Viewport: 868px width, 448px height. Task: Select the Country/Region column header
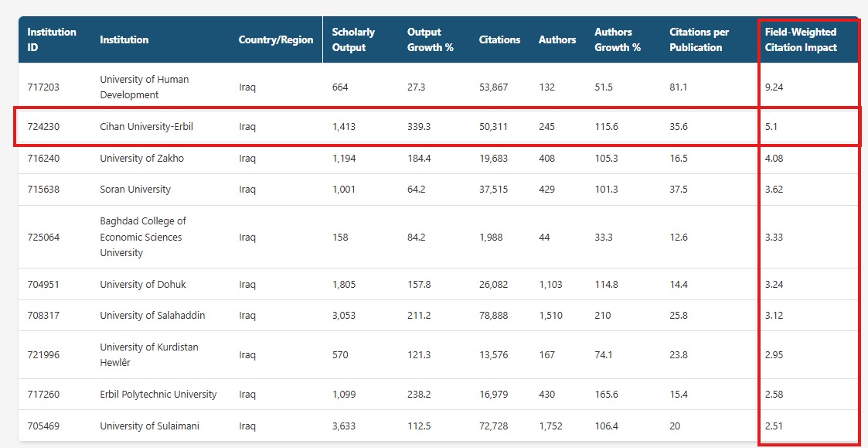pos(276,39)
